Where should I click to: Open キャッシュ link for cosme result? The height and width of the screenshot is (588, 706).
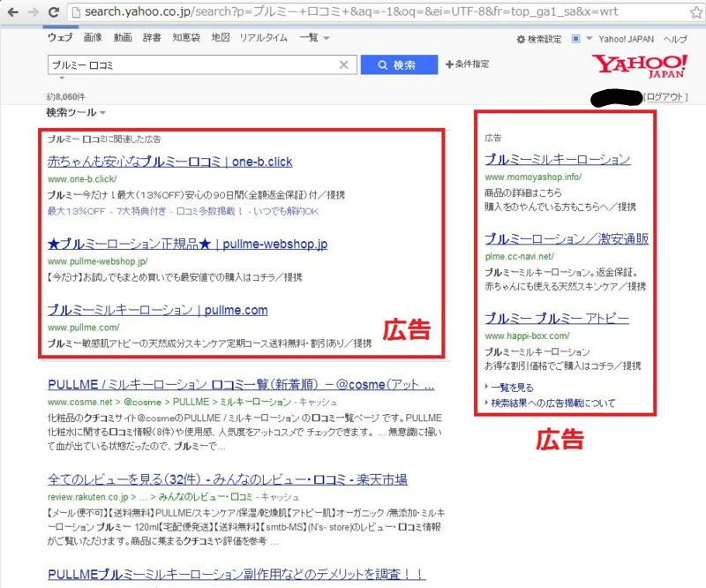tap(318, 402)
